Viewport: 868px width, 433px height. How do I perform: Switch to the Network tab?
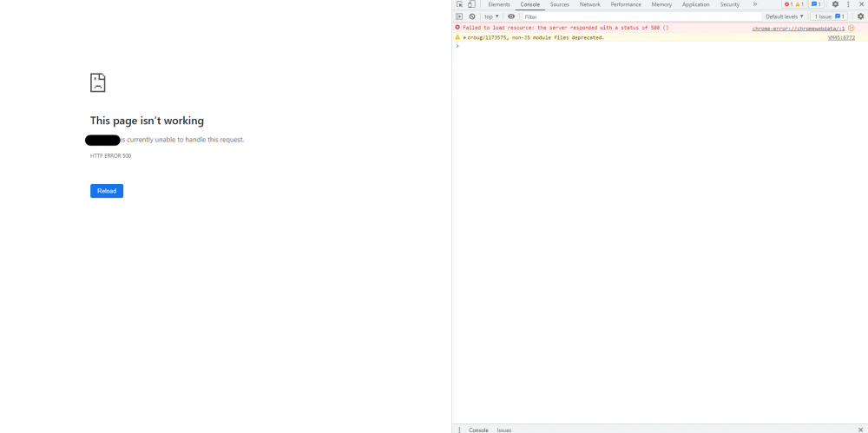tap(589, 4)
